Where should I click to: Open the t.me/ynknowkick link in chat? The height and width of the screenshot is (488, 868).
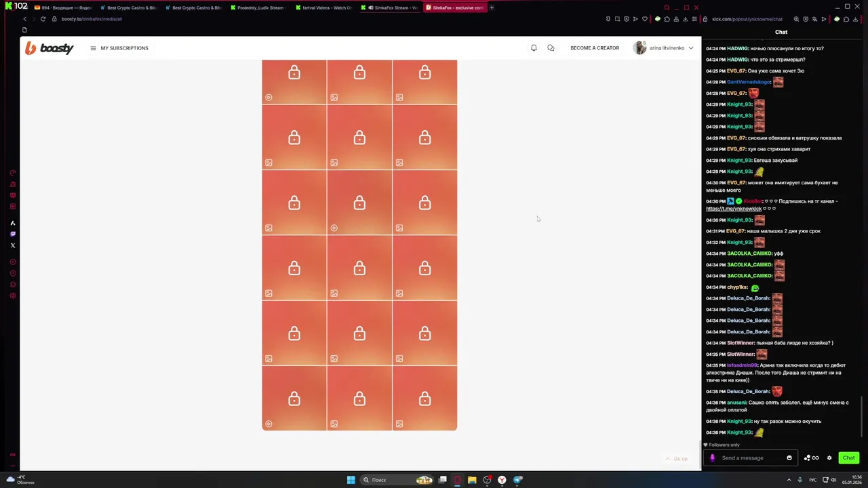tap(734, 209)
